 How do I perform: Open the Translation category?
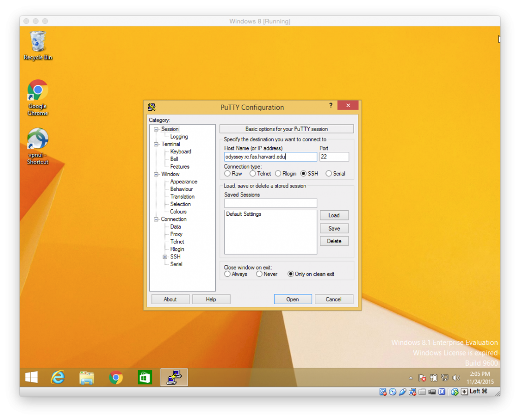[182, 197]
